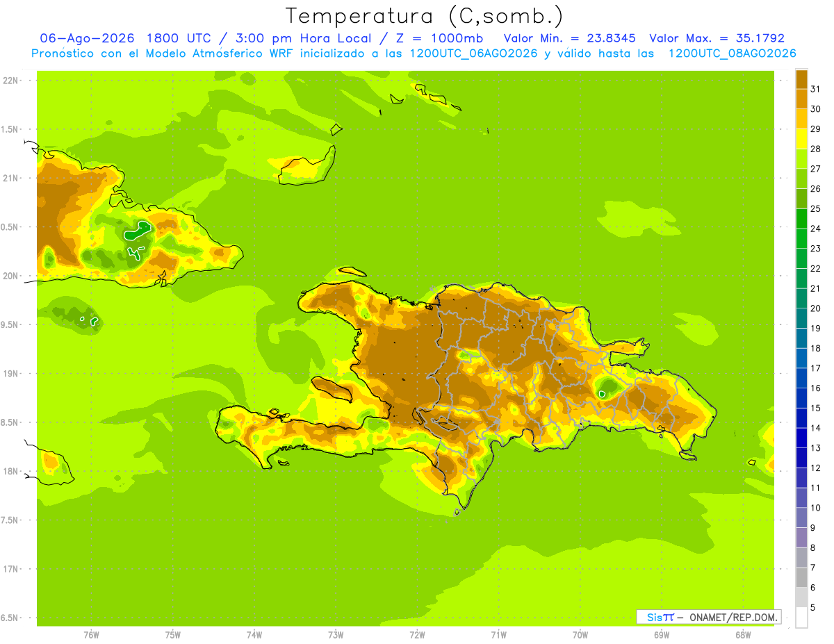Click the '74W' longitude axis label
This screenshot has width=834, height=644.
tap(254, 635)
